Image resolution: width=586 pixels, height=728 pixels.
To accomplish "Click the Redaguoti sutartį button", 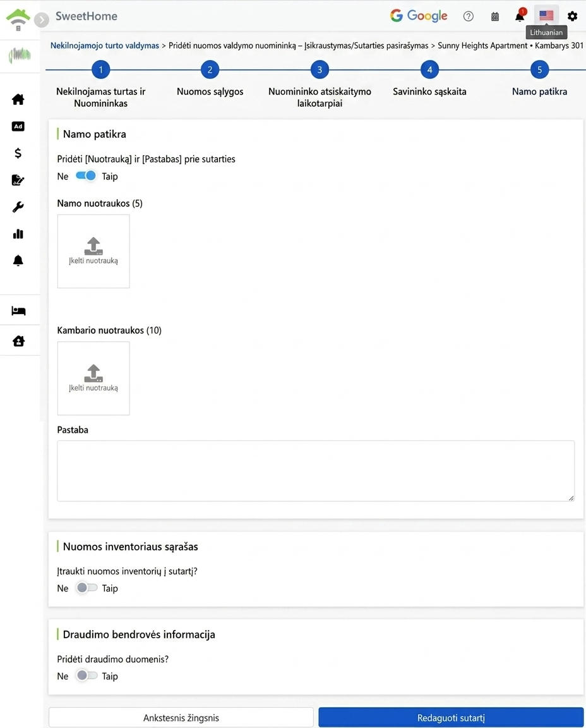I will click(x=451, y=717).
